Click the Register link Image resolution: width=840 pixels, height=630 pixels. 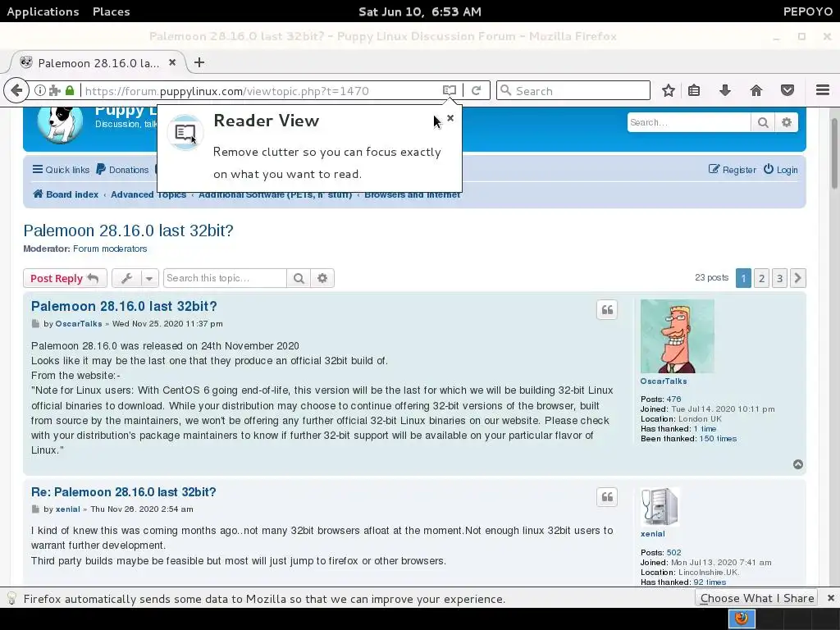coord(733,170)
